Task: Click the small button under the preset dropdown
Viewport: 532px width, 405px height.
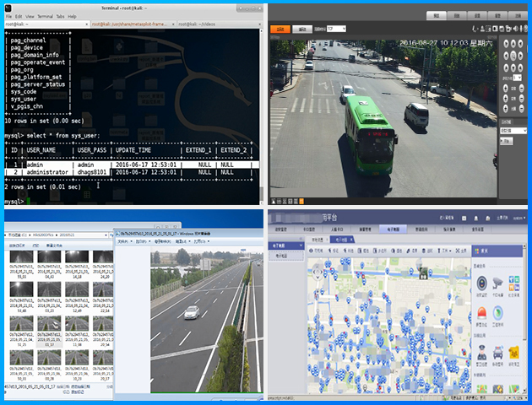Action: [x=506, y=141]
